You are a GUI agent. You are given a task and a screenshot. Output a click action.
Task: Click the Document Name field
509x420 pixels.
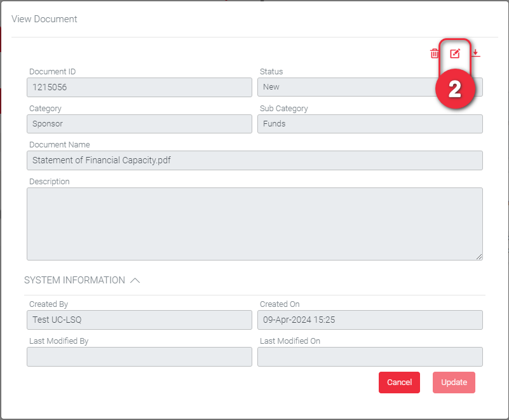(254, 160)
